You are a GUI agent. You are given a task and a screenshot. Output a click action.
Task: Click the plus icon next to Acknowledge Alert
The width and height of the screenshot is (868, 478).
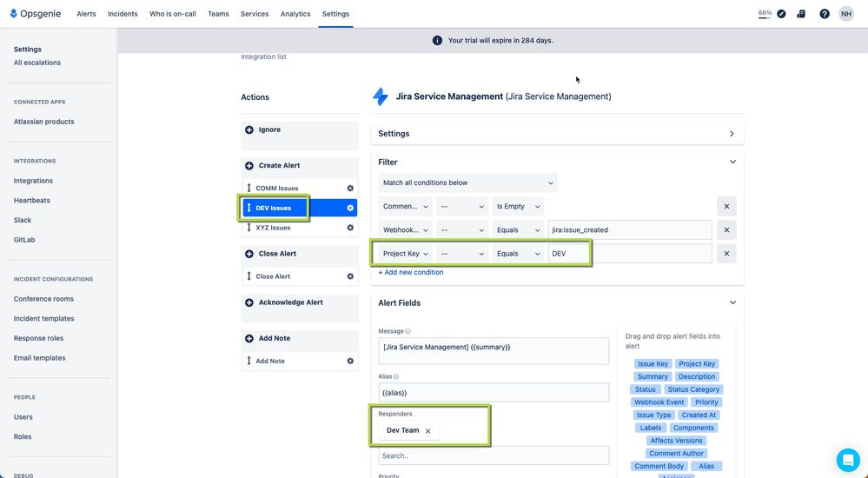tap(249, 302)
